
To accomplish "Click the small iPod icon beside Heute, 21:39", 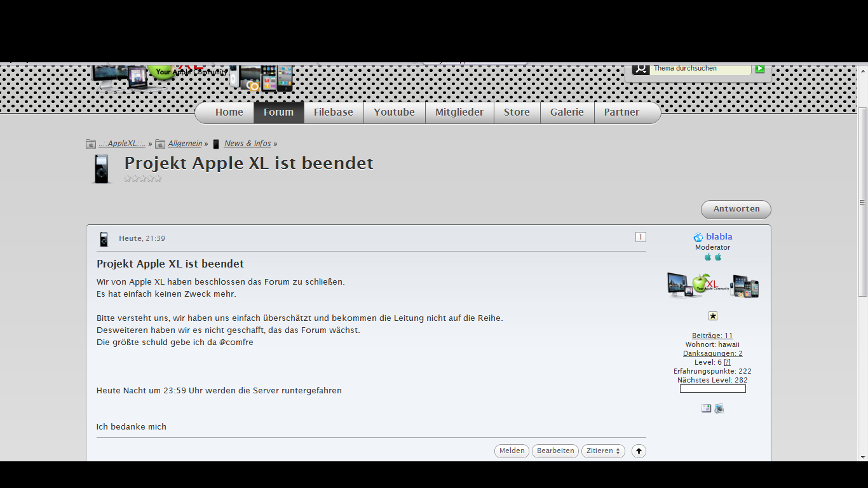I will point(104,239).
